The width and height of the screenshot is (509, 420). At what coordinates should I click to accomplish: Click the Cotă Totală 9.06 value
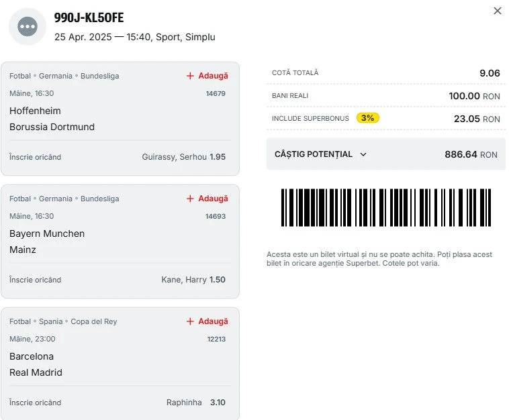click(490, 73)
